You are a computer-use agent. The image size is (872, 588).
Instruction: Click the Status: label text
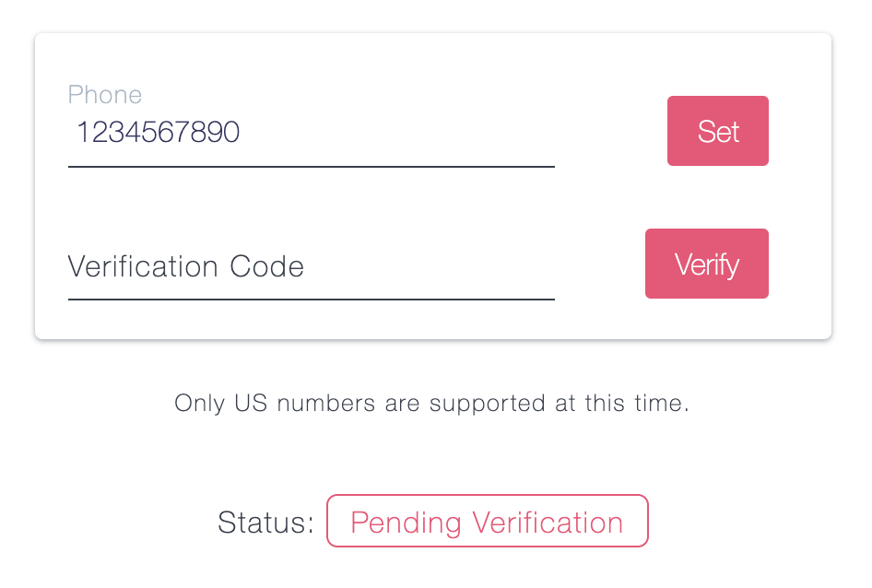[x=265, y=523]
